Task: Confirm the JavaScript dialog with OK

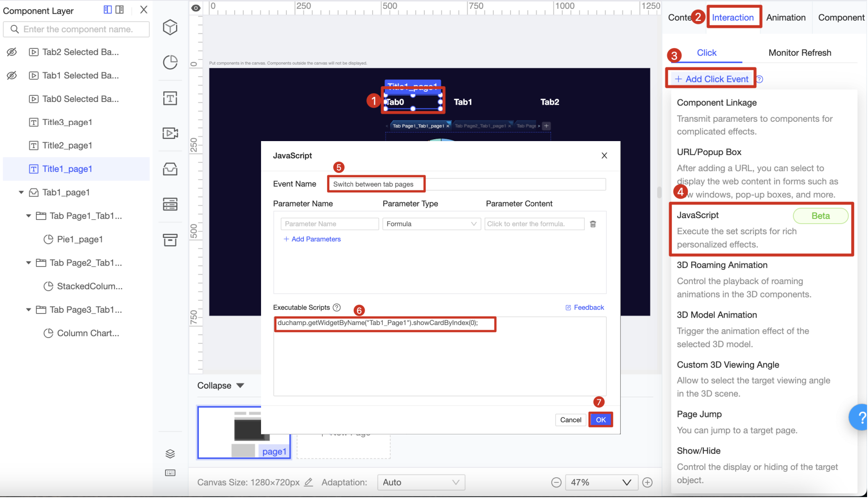Action: [601, 420]
